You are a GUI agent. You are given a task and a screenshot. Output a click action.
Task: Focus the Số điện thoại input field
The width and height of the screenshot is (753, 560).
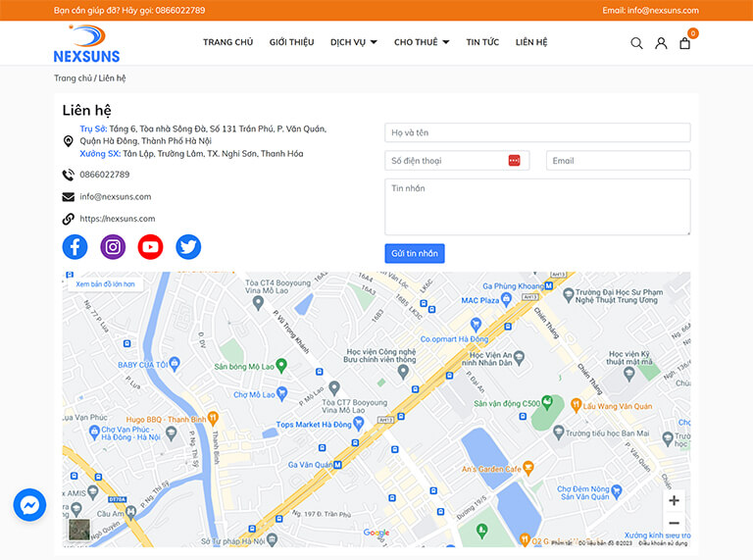pos(457,161)
